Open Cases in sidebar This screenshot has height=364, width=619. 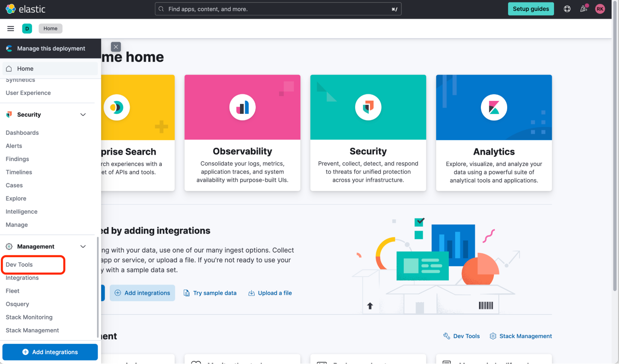coord(14,185)
